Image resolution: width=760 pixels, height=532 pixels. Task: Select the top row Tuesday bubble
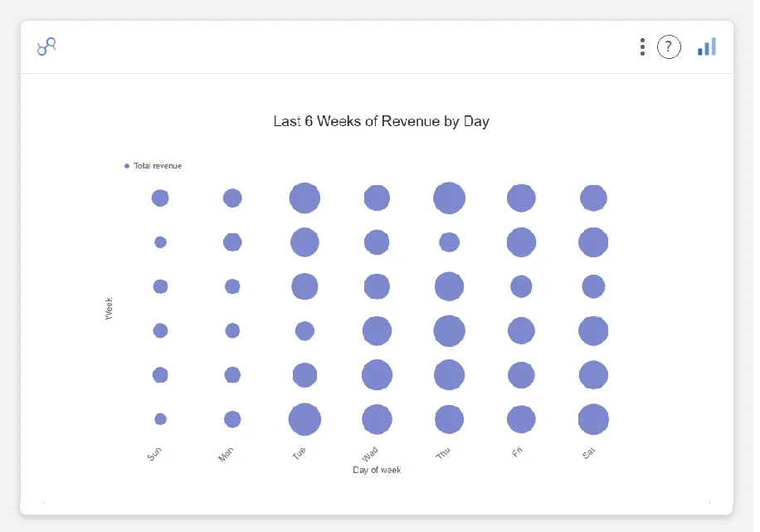tap(304, 198)
